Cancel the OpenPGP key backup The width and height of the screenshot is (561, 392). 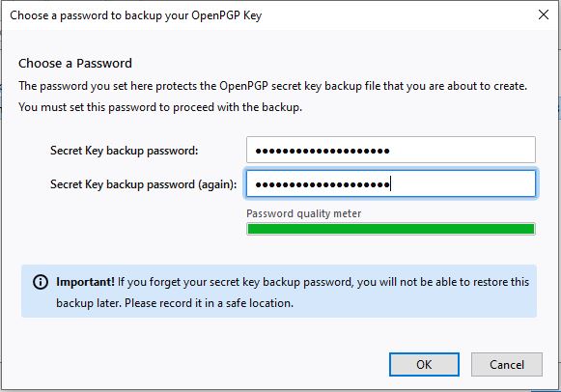point(507,364)
